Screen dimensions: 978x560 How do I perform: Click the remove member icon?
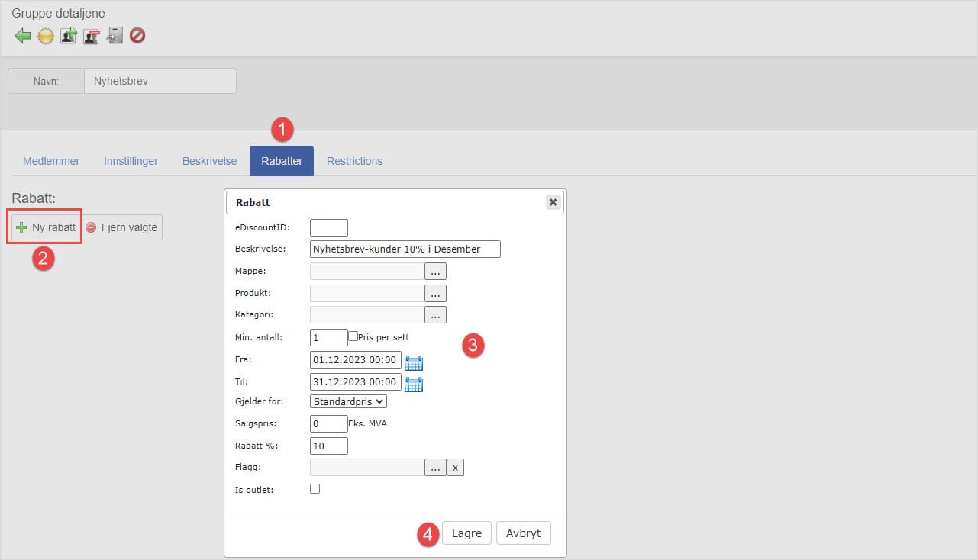[92, 36]
